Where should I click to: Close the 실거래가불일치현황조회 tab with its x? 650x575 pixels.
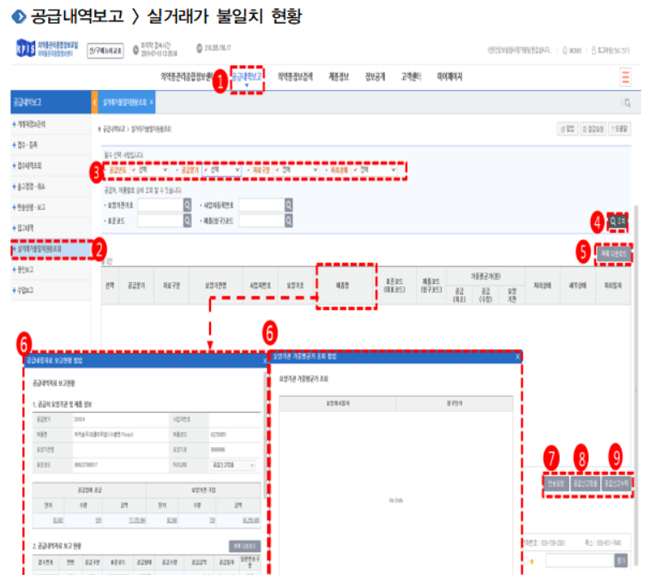[x=152, y=102]
